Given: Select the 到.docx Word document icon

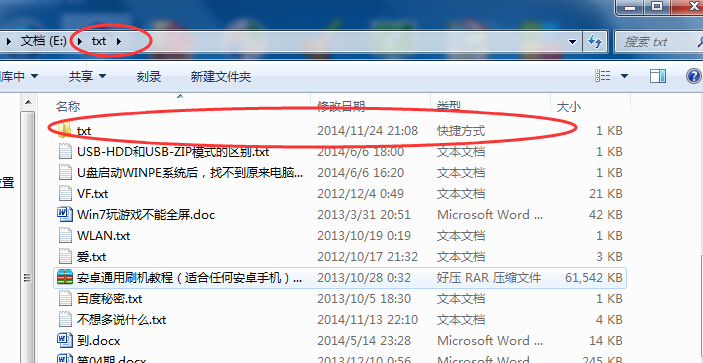Looking at the screenshot, I should click(x=65, y=341).
